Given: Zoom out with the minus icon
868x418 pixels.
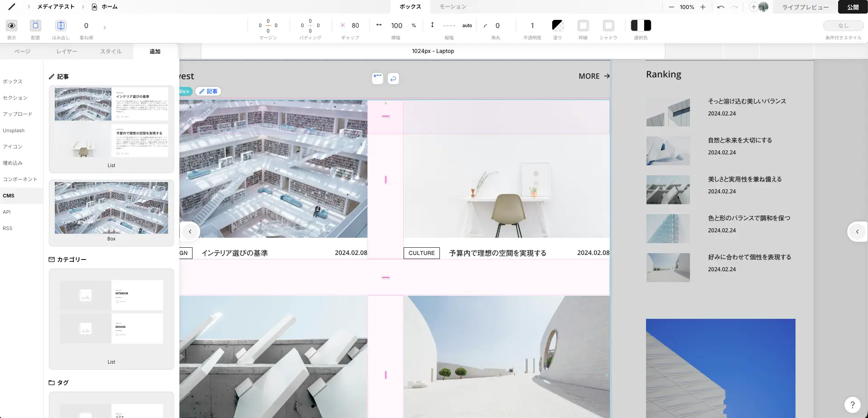Looking at the screenshot, I should [x=671, y=7].
